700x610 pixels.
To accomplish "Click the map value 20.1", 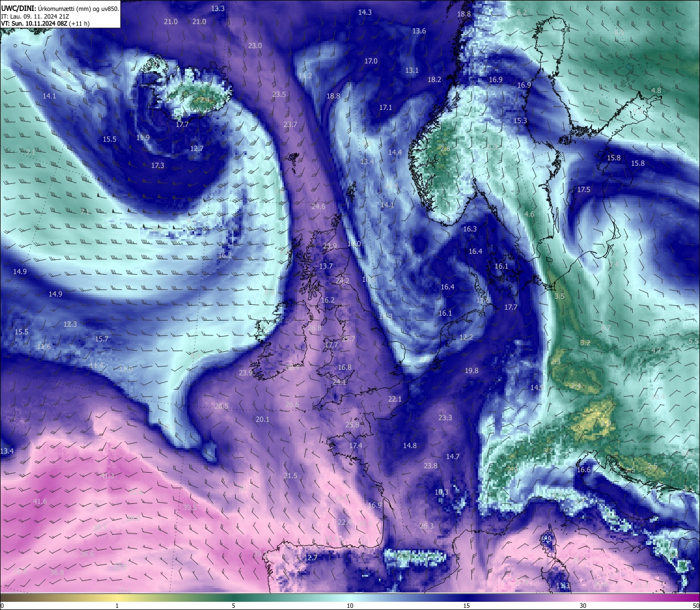I will (x=262, y=420).
